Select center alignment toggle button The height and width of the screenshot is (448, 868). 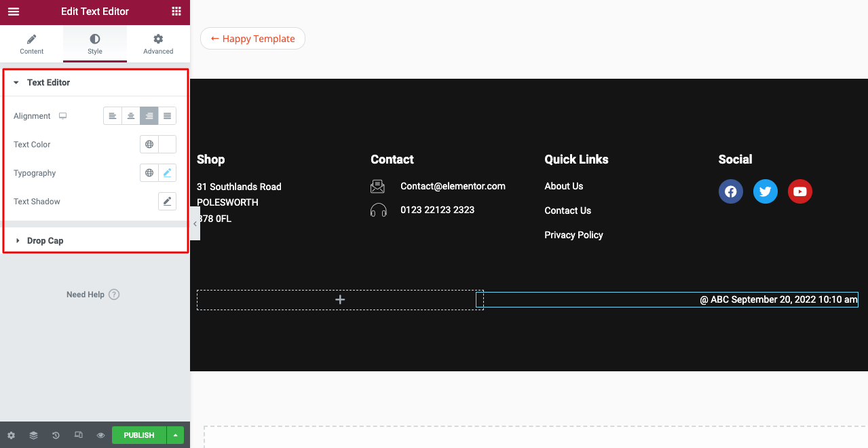[130, 115]
